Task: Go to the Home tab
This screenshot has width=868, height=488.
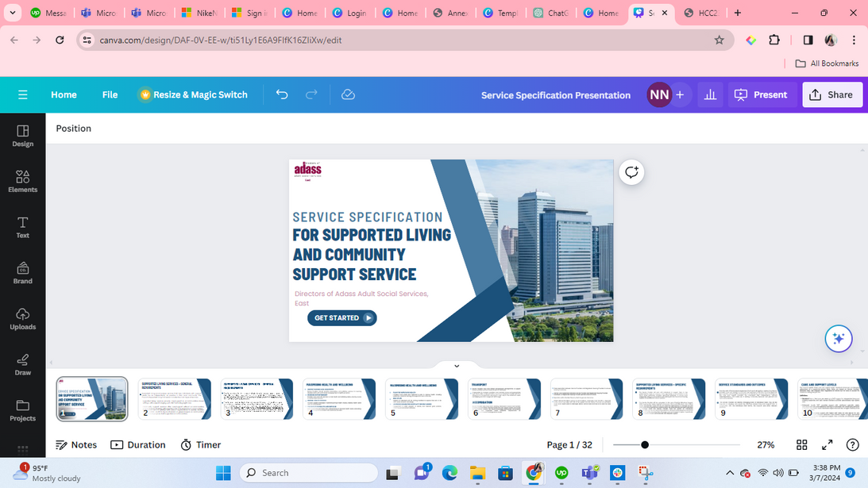Action: coord(64,94)
